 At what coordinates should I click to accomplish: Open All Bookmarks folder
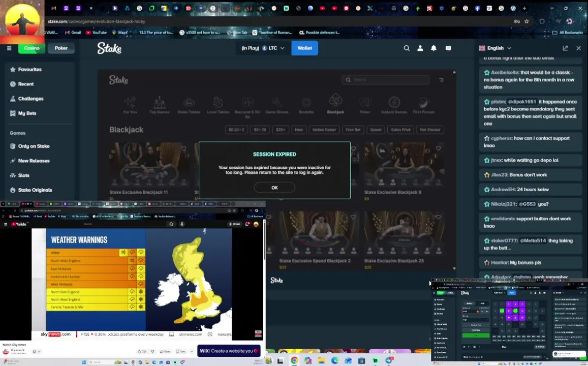pos(567,33)
